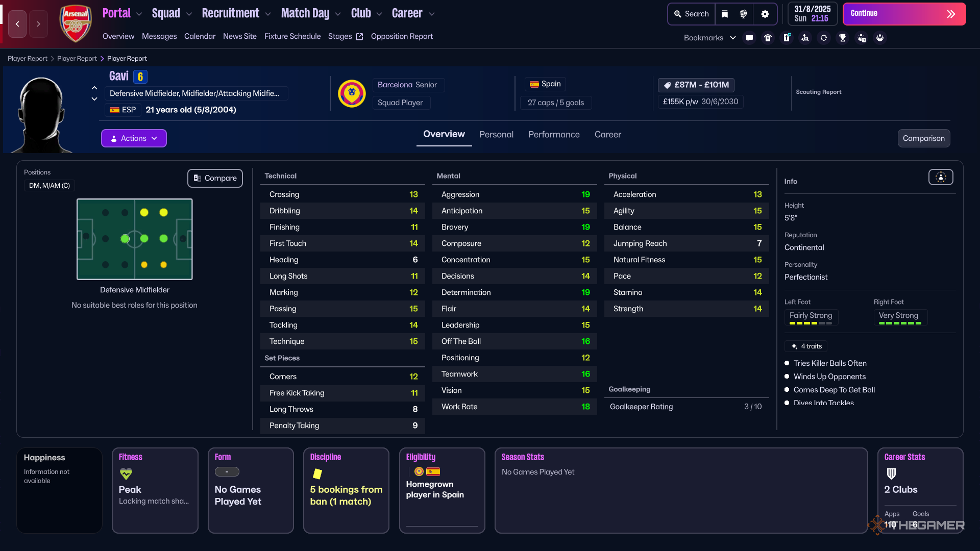Open the bookmark icon next to Search
Screen dimensions: 980x551
tap(725, 14)
